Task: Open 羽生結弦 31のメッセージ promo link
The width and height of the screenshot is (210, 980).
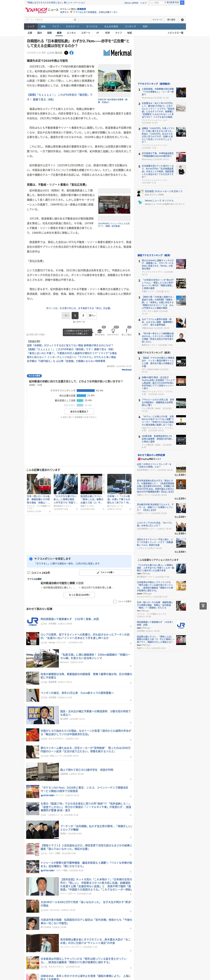Action: (x=164, y=191)
